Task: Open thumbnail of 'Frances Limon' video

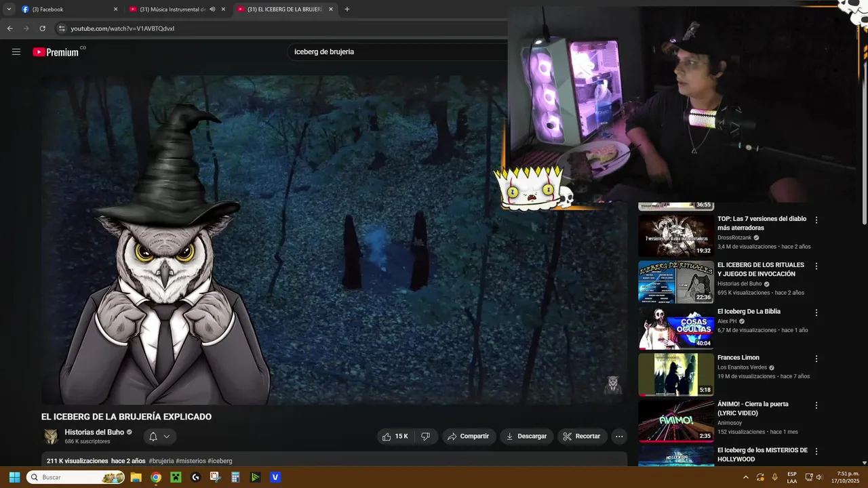Action: coord(675,374)
